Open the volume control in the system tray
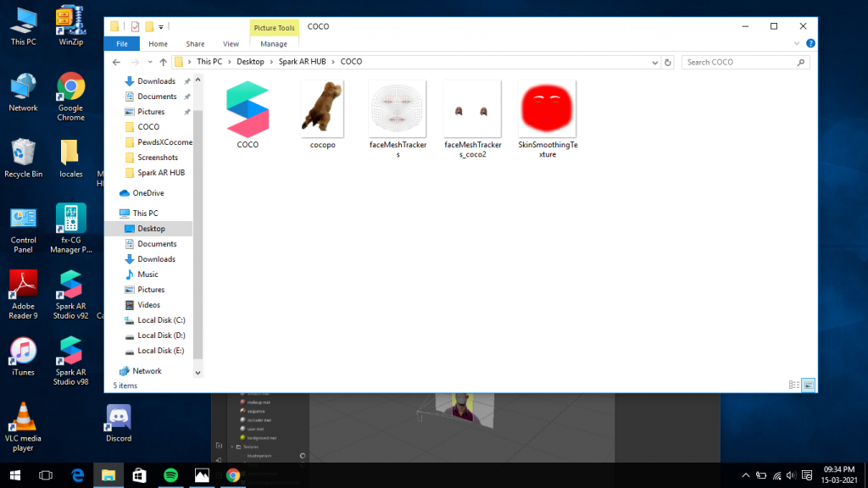 click(791, 475)
